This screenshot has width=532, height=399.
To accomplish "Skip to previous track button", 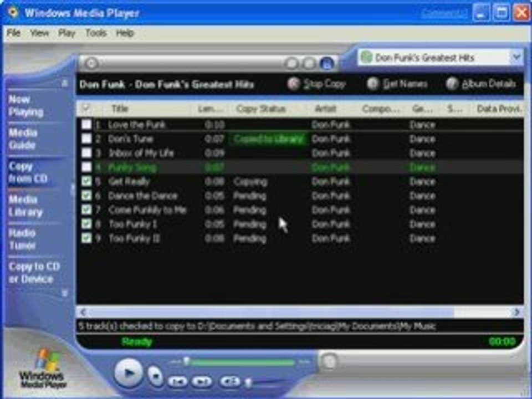I will (177, 382).
